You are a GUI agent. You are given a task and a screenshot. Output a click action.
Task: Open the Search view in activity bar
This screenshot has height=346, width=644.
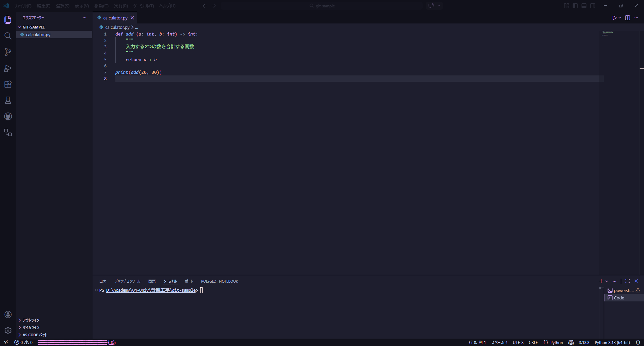click(8, 36)
